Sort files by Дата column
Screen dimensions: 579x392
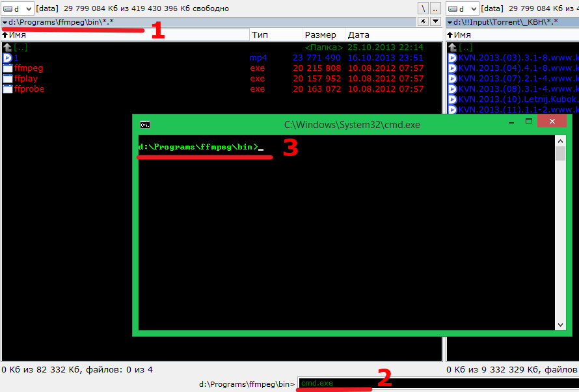[x=358, y=34]
